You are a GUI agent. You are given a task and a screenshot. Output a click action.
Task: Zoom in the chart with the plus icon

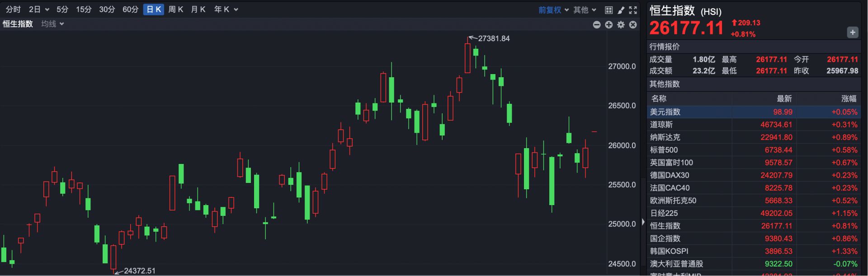click(609, 24)
